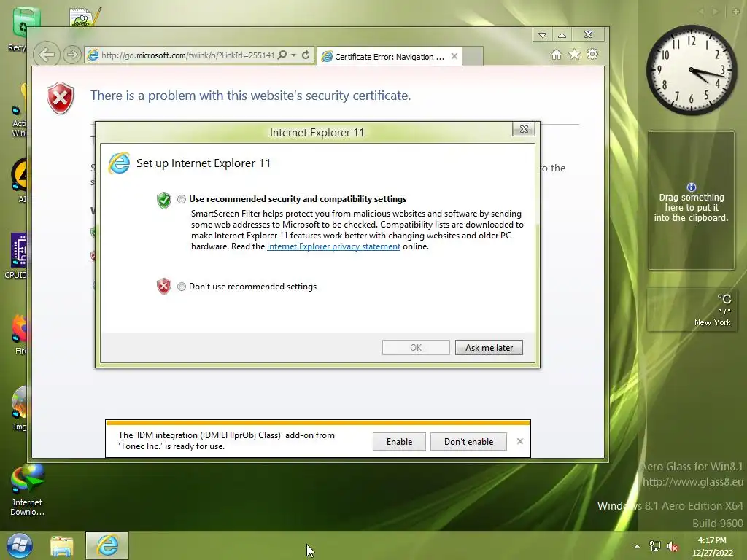Dismiss the add-on notification bar
Screen dimensions: 747x560
pos(519,441)
